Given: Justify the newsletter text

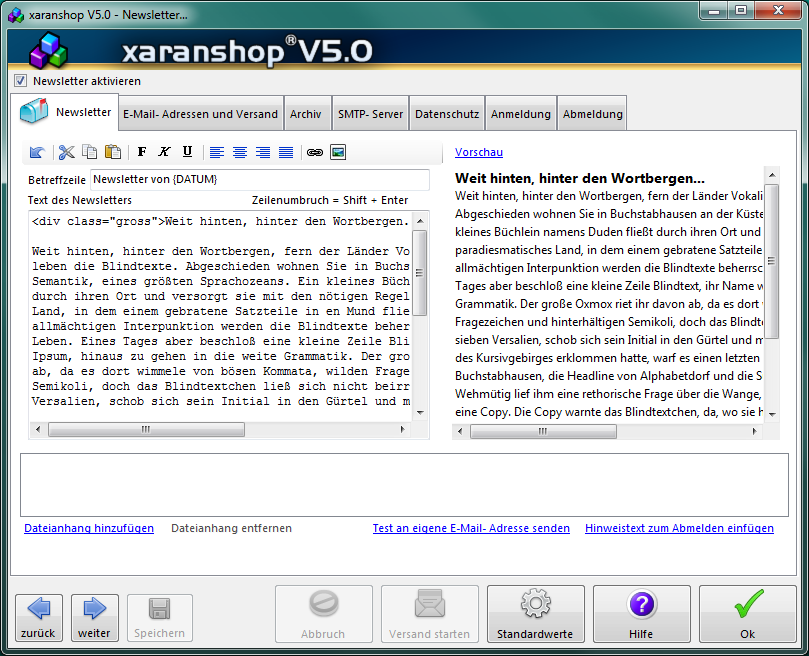Looking at the screenshot, I should tap(286, 152).
